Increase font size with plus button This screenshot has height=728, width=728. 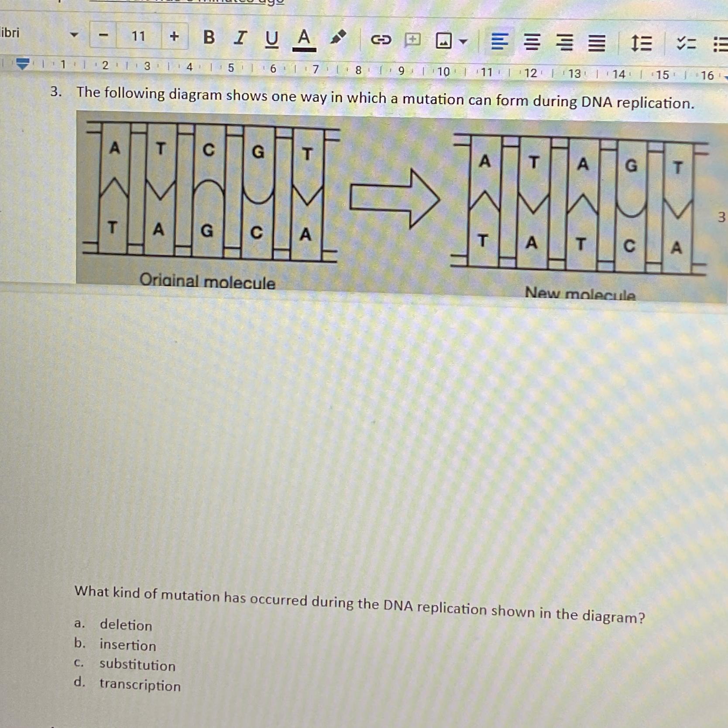pos(174,36)
